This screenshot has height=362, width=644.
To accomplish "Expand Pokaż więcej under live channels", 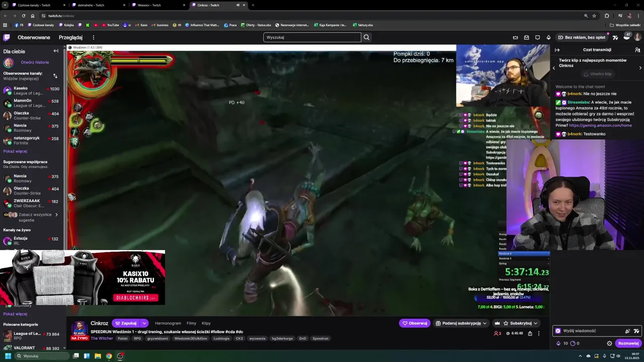I will click(15, 314).
